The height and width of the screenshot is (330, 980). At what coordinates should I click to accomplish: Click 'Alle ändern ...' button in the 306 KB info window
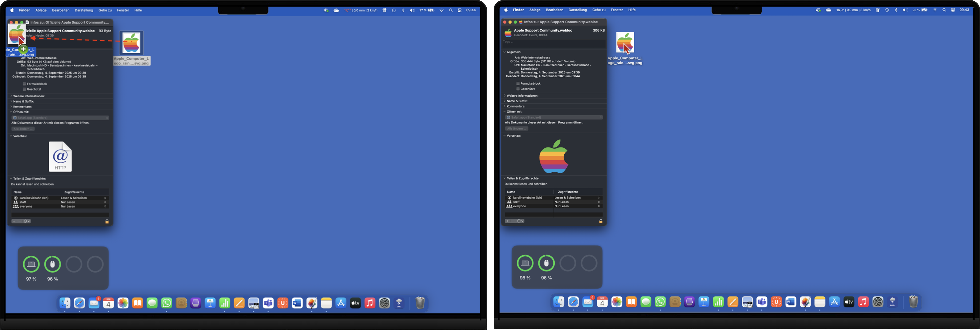(x=516, y=128)
